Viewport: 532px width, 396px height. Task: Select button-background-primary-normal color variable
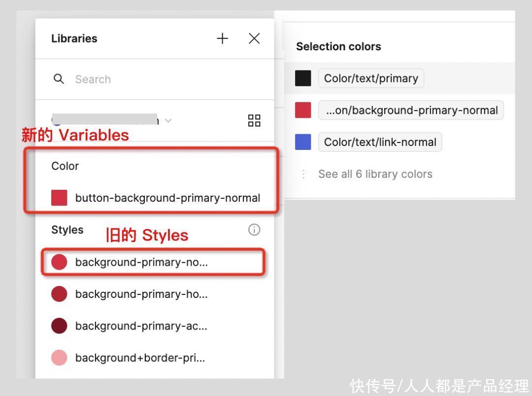[x=156, y=198]
